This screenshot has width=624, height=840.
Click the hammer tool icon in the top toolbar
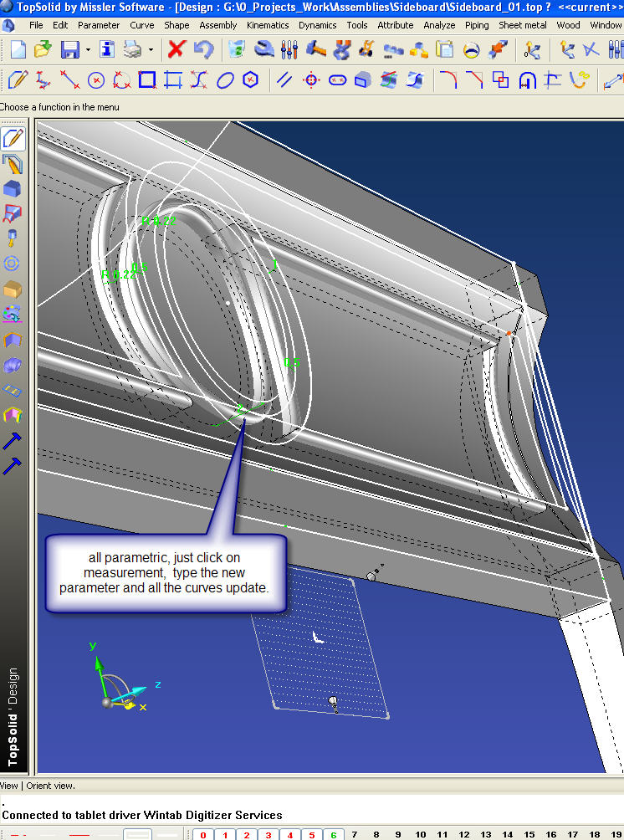pos(316,50)
